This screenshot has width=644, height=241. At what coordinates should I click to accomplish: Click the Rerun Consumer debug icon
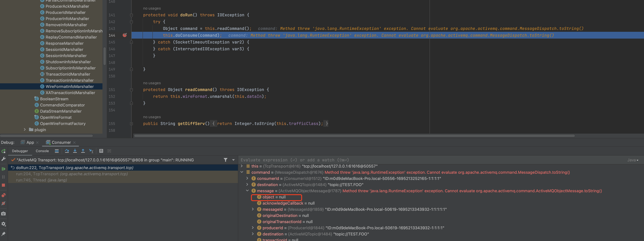pos(4,151)
